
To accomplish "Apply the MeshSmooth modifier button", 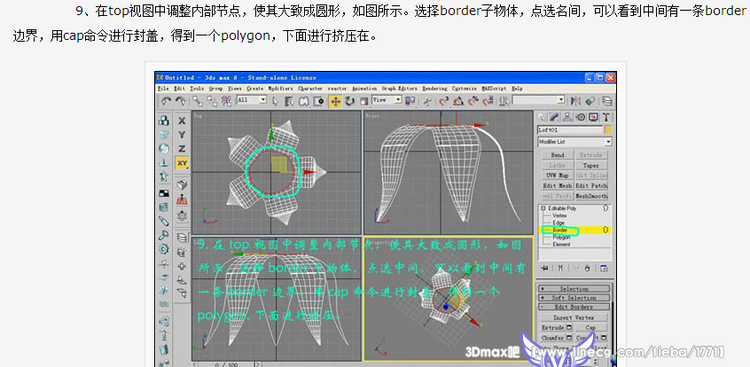I will [591, 196].
